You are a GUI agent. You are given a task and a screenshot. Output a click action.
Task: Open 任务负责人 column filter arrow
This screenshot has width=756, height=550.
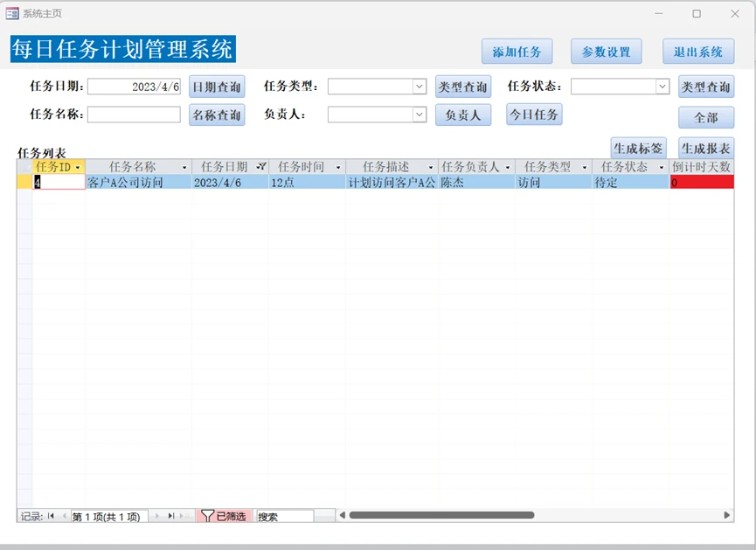508,167
